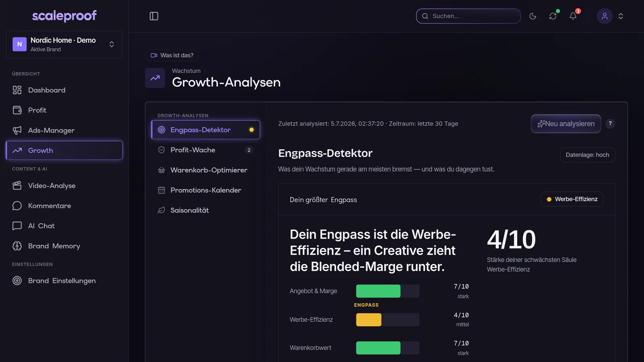Image resolution: width=644 pixels, height=362 pixels.
Task: Open user profile avatar
Action: (x=604, y=16)
